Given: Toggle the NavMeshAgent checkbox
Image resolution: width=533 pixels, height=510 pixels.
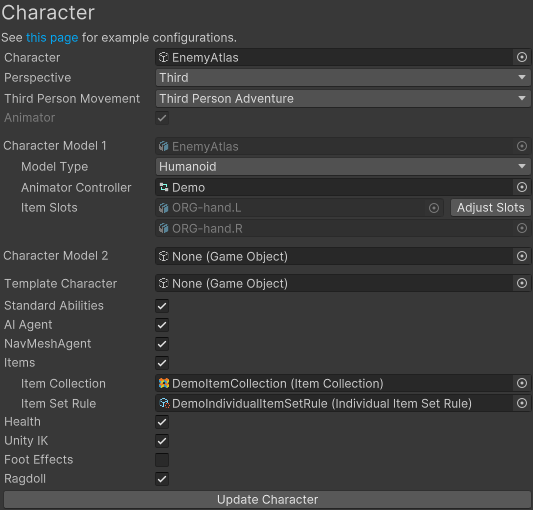Looking at the screenshot, I should pyautogui.click(x=162, y=344).
